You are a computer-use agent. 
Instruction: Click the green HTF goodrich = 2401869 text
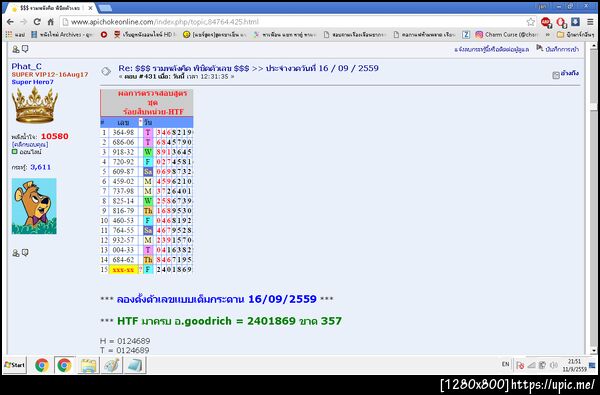230,321
